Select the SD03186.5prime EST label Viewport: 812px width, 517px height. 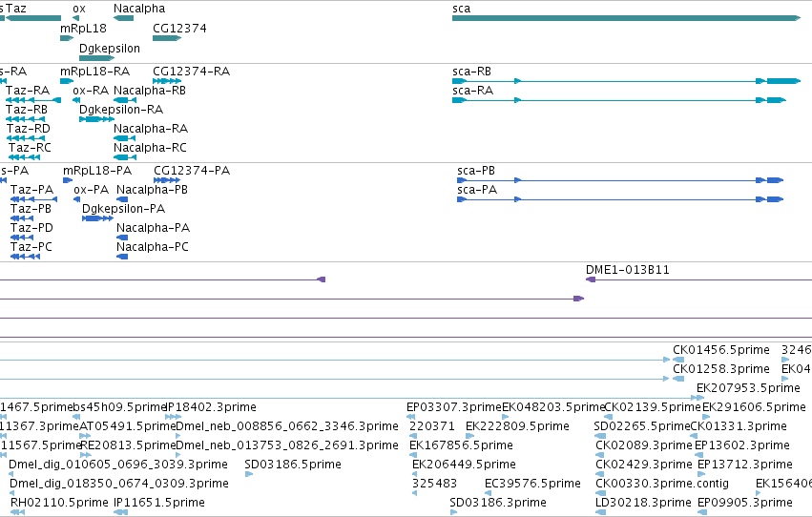(x=293, y=465)
